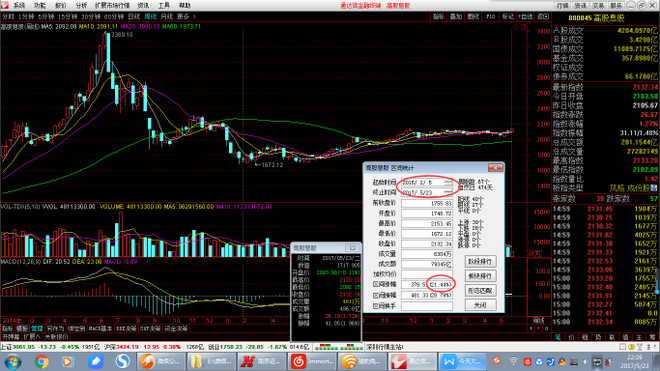The height and width of the screenshot is (371, 660).
Task: Edit the 终止时间 end date field
Action: [427, 192]
